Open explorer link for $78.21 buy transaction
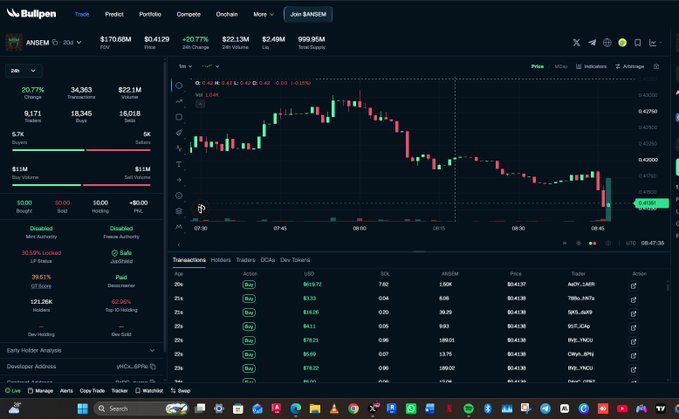Viewport: 679px width, 419px height. click(633, 342)
